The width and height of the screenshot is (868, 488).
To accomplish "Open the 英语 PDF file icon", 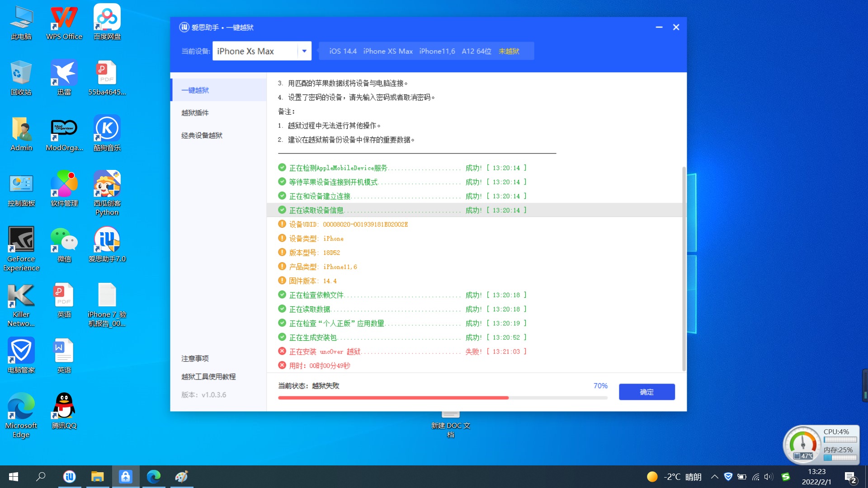I will pos(64,300).
